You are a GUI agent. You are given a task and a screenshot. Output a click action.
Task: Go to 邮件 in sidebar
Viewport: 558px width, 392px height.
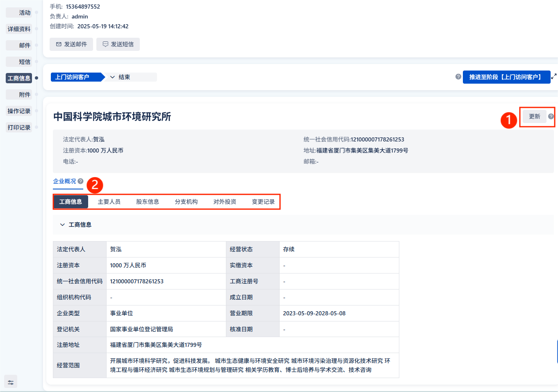(19, 46)
